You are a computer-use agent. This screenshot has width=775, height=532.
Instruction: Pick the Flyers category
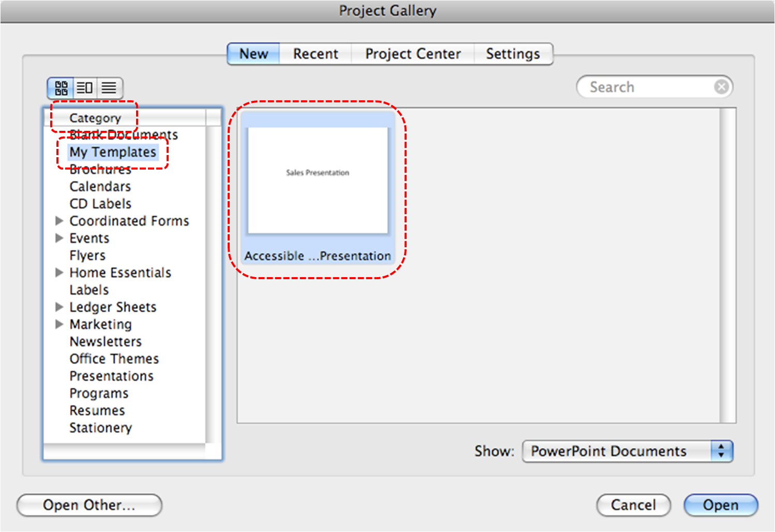(x=87, y=255)
